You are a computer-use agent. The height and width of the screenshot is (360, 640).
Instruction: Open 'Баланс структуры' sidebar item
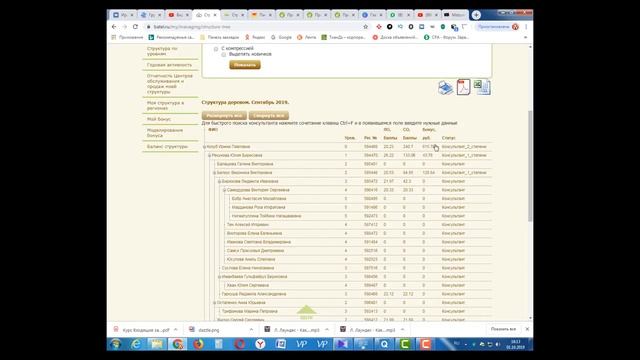click(167, 146)
